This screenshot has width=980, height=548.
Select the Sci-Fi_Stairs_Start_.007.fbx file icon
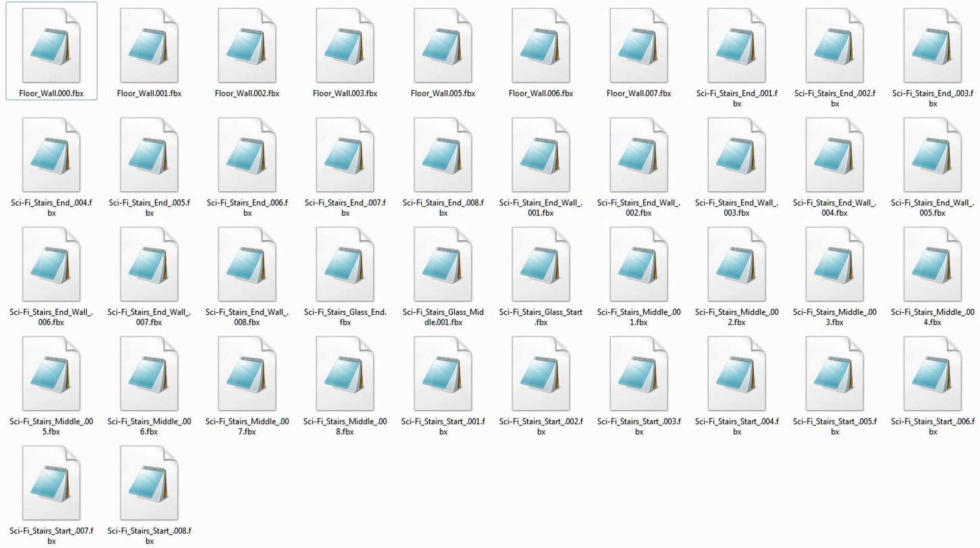pyautogui.click(x=51, y=483)
